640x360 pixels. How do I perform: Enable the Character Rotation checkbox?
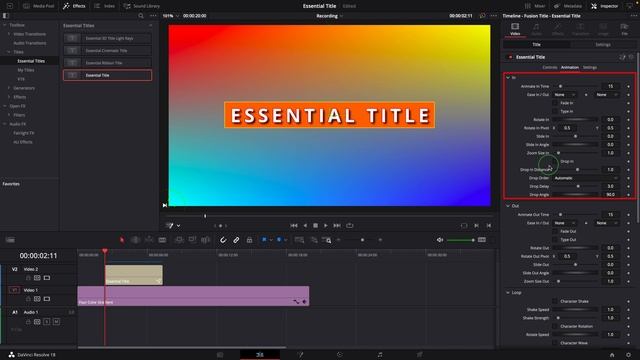[x=555, y=326]
